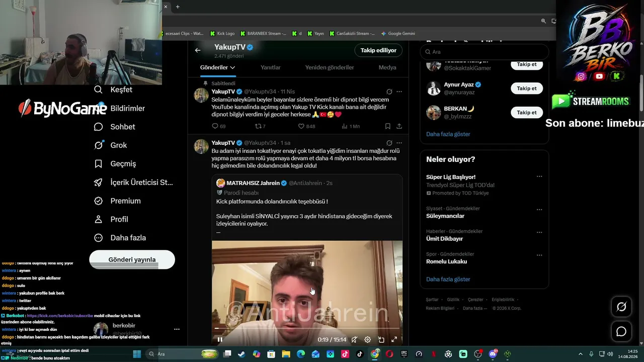Open options for the Süper Lig Başlıyor trend
Screen dimensions: 644x362
[x=539, y=176]
